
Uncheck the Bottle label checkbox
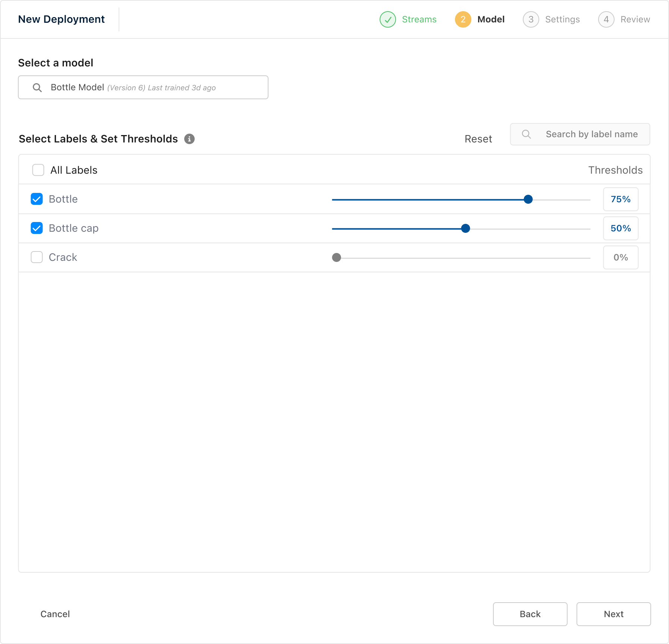[37, 199]
